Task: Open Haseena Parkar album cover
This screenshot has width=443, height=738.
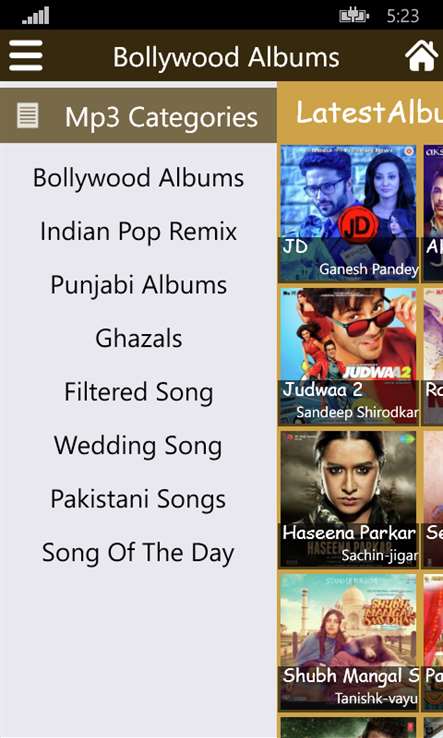Action: coord(349,499)
